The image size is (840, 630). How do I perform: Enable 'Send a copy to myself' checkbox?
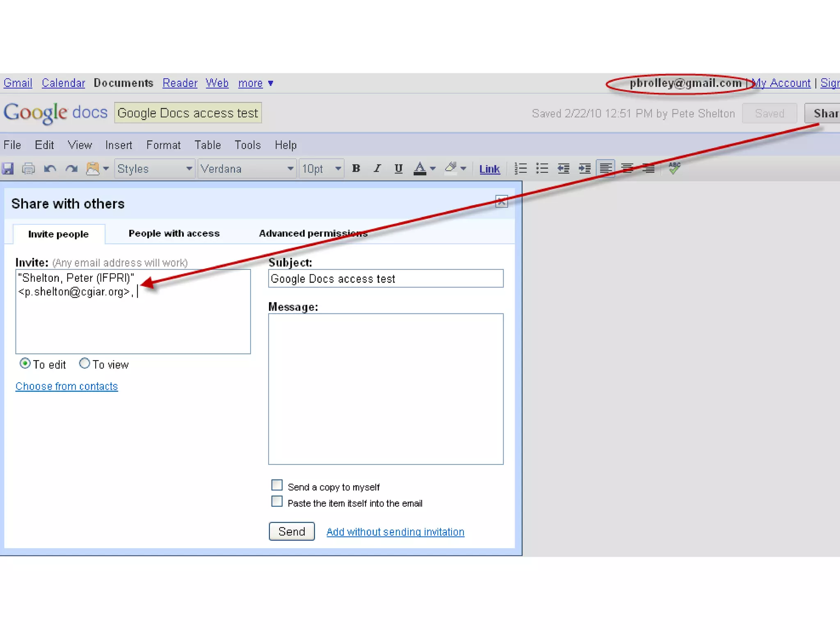[277, 485]
